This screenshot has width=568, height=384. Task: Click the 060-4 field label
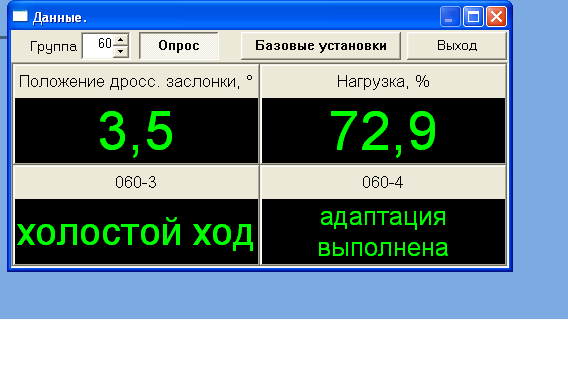[383, 182]
